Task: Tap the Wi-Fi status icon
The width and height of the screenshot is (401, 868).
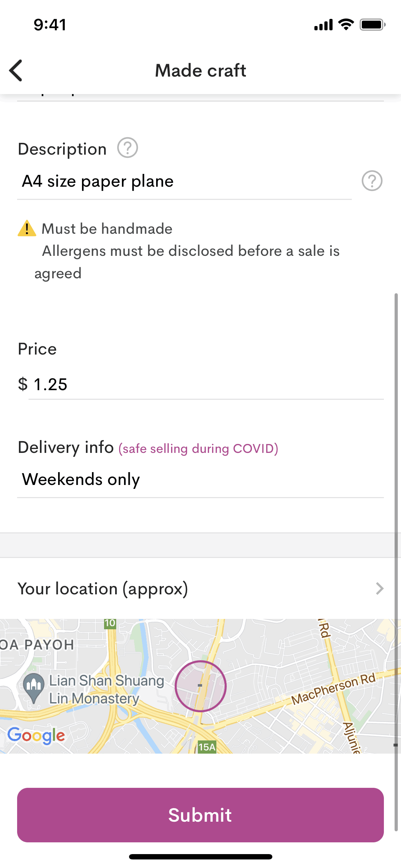Action: tap(346, 25)
